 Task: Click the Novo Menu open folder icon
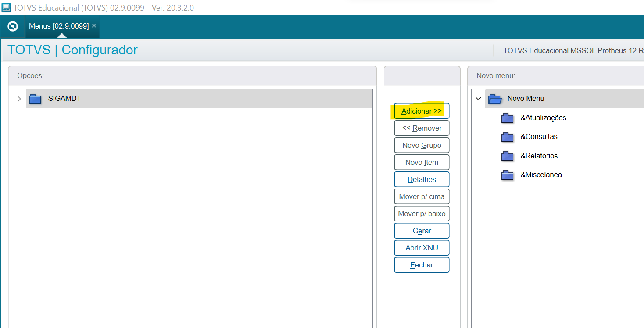click(495, 99)
